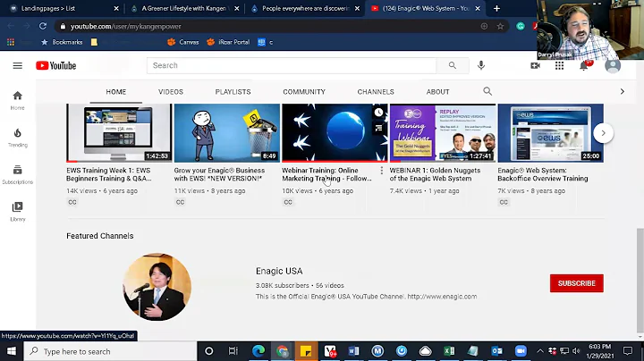Open Word from the taskbar
The height and width of the screenshot is (361, 644).
[x=353, y=351]
